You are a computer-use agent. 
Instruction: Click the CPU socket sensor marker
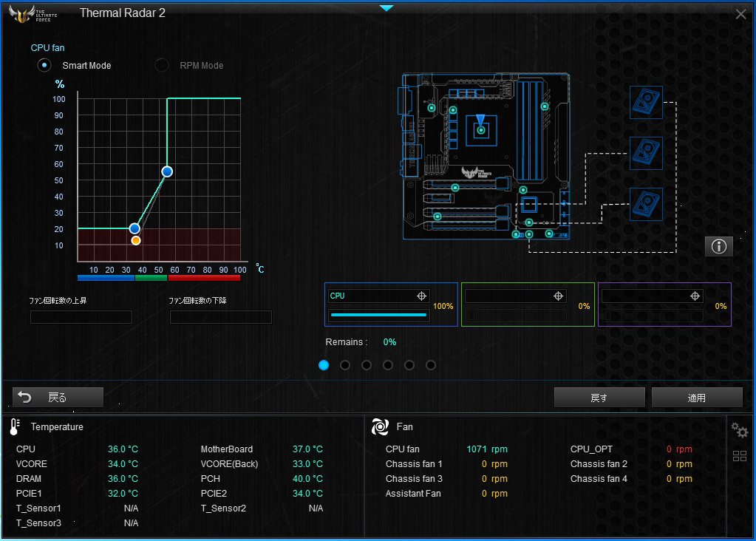pyautogui.click(x=480, y=130)
